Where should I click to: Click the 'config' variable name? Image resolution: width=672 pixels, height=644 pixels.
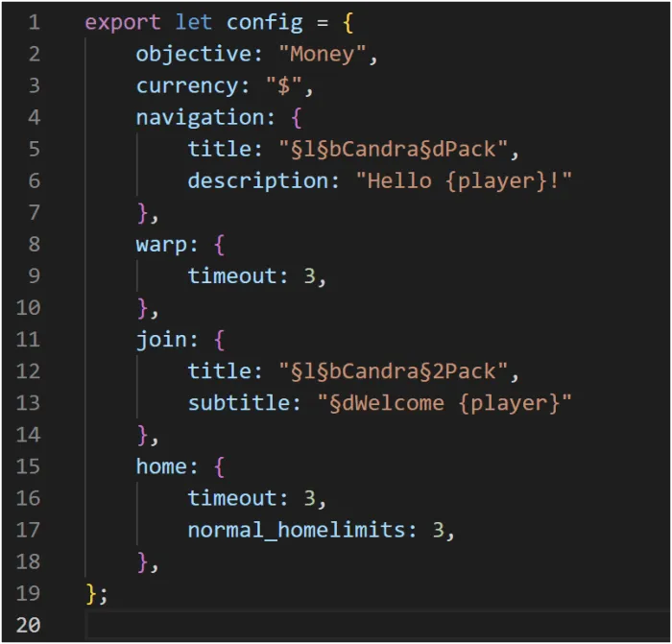click(x=264, y=23)
